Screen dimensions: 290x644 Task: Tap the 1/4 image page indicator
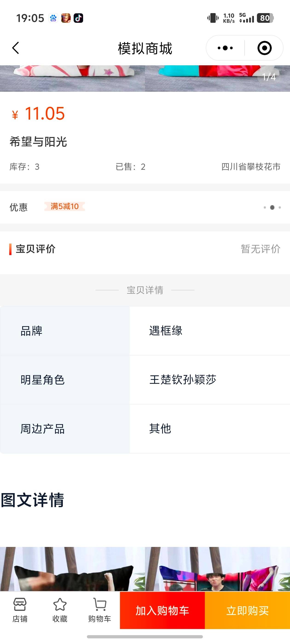pos(269,77)
